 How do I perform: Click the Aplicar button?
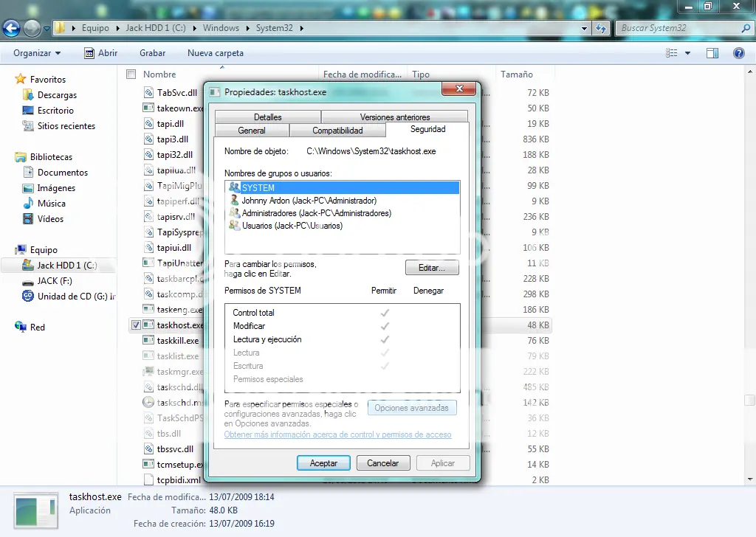(443, 463)
